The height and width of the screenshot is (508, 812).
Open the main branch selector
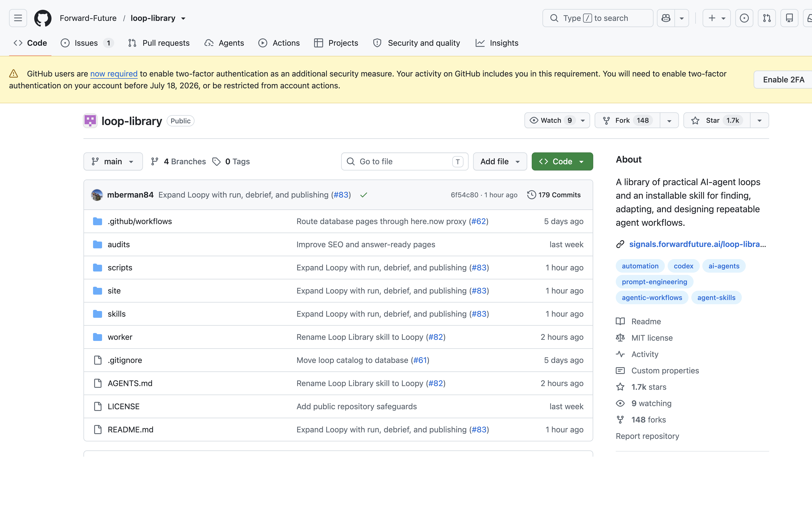113,162
